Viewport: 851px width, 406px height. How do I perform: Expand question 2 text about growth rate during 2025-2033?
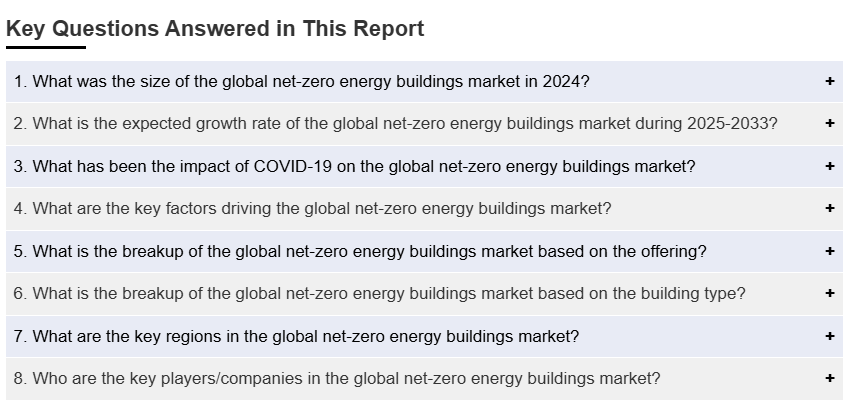(x=395, y=124)
